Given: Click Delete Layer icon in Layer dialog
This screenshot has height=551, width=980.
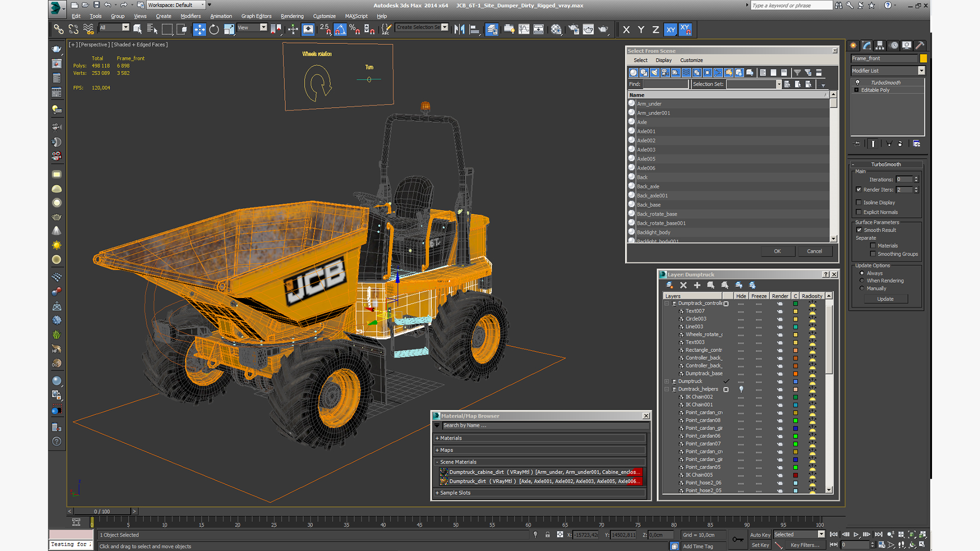Looking at the screenshot, I should (683, 285).
